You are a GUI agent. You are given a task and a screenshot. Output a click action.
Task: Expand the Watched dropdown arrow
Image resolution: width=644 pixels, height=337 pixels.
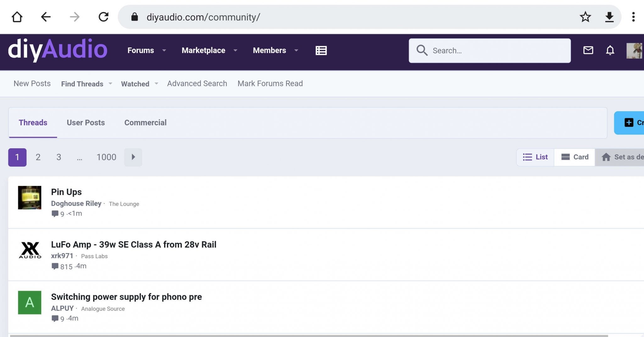pyautogui.click(x=156, y=84)
